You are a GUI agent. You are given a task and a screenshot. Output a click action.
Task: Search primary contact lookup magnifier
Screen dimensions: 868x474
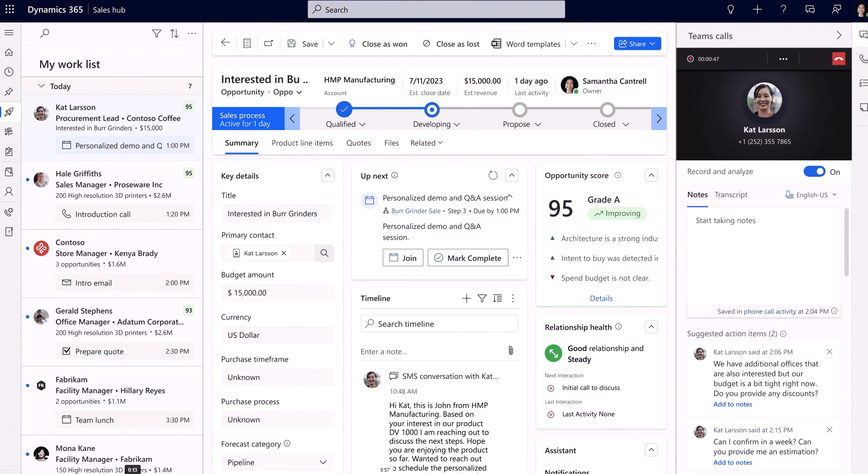point(324,253)
